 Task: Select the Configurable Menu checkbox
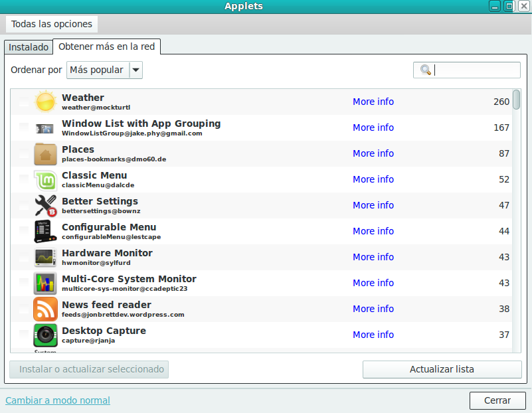24,231
